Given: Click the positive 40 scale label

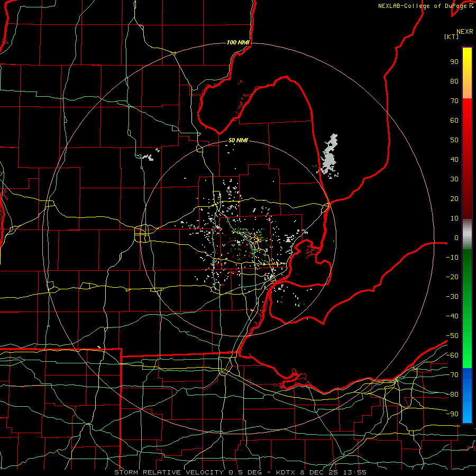Looking at the screenshot, I should [x=454, y=159].
